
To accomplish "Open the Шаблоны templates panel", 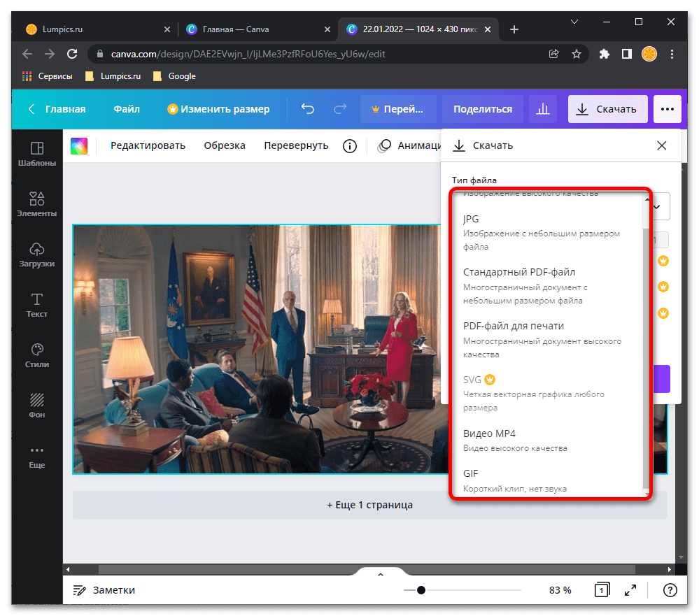I will click(x=37, y=154).
